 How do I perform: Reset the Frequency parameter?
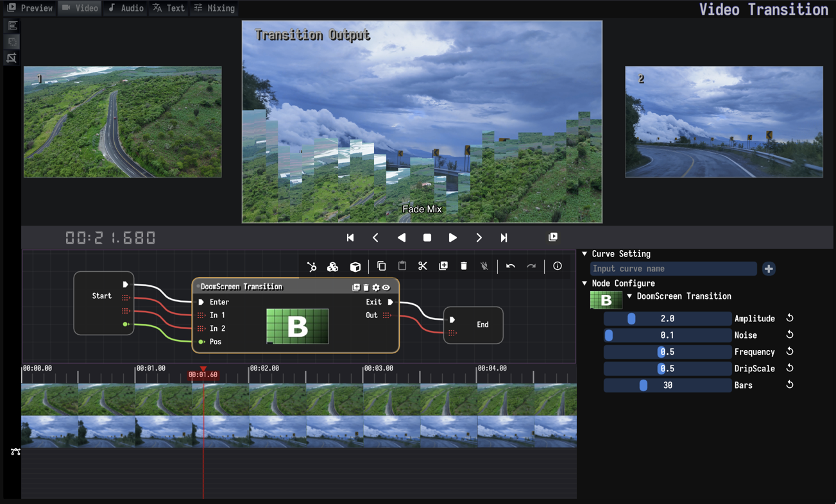pos(790,351)
